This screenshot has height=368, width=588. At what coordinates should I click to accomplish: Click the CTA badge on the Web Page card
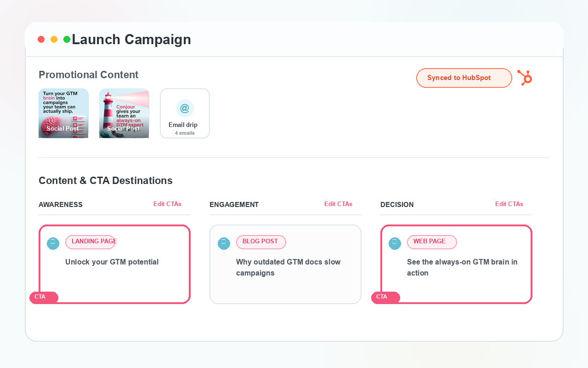[x=385, y=298]
